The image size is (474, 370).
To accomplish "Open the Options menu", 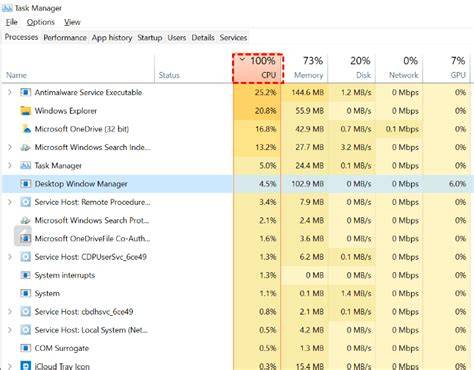I will point(41,22).
